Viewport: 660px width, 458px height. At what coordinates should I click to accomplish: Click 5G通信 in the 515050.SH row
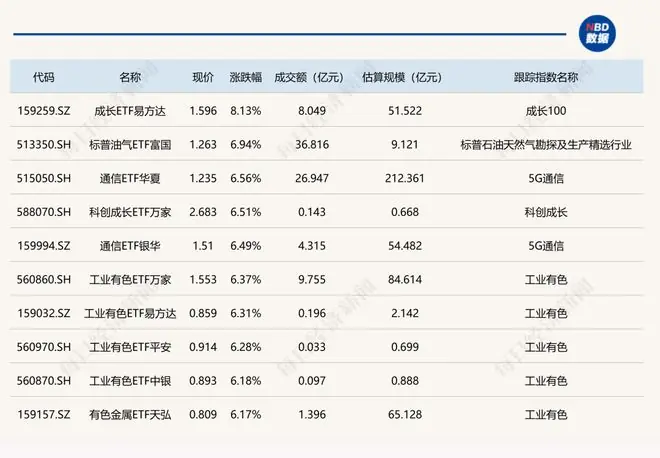pyautogui.click(x=546, y=178)
